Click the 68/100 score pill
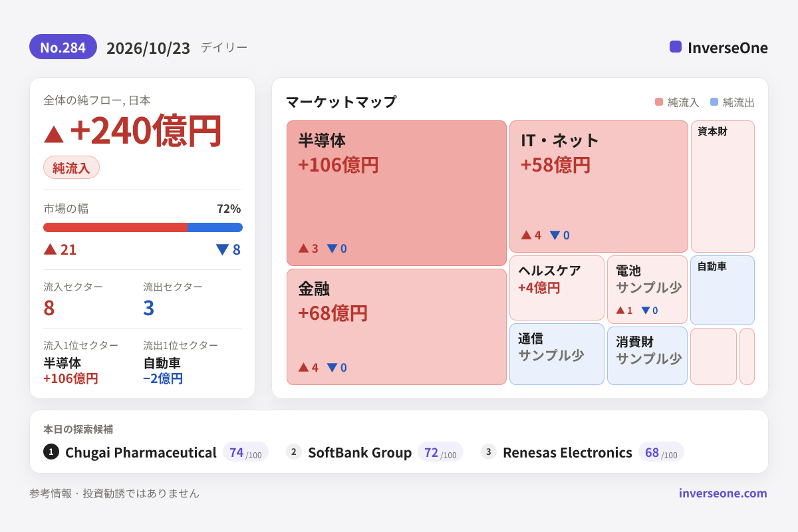The height and width of the screenshot is (532, 798). click(661, 452)
